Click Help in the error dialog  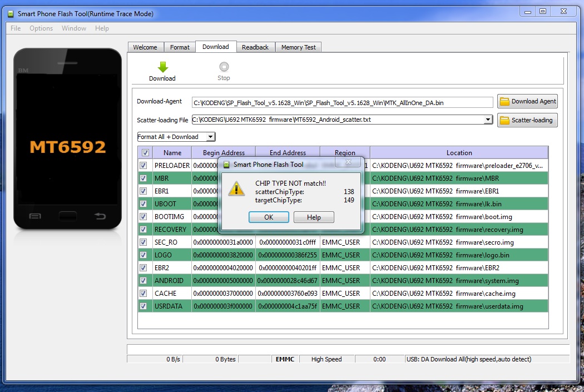click(314, 217)
